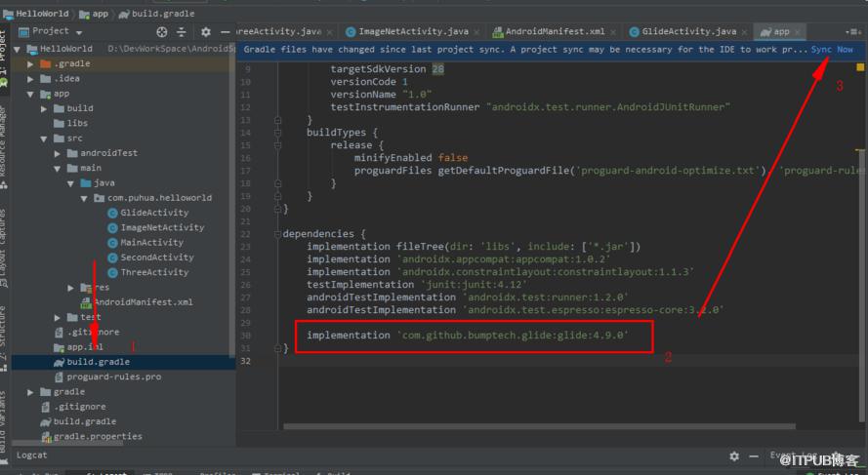Screen dimensions: 868x475
Task: Switch to ImageNetActivity.java tab
Action: pyautogui.click(x=413, y=31)
